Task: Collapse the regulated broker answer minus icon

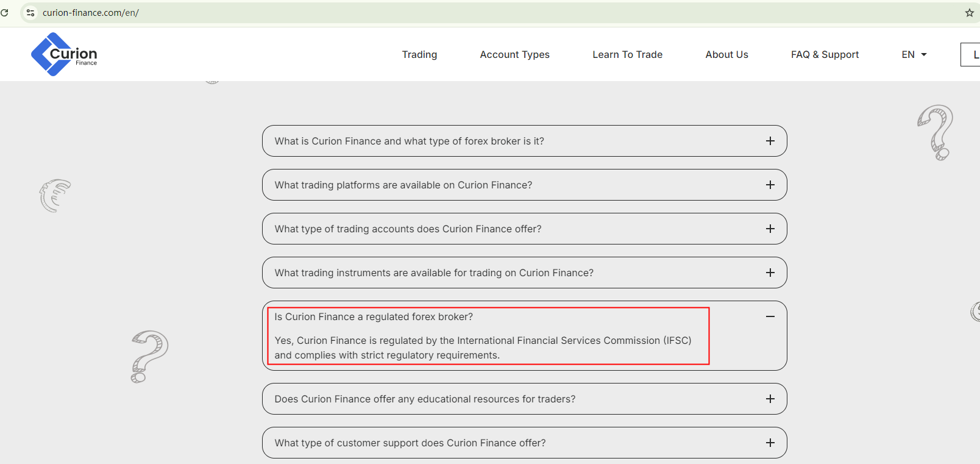Action: point(770,316)
